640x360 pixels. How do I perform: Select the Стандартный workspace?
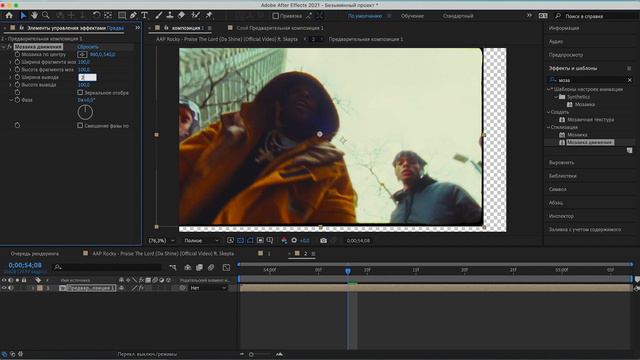(458, 16)
